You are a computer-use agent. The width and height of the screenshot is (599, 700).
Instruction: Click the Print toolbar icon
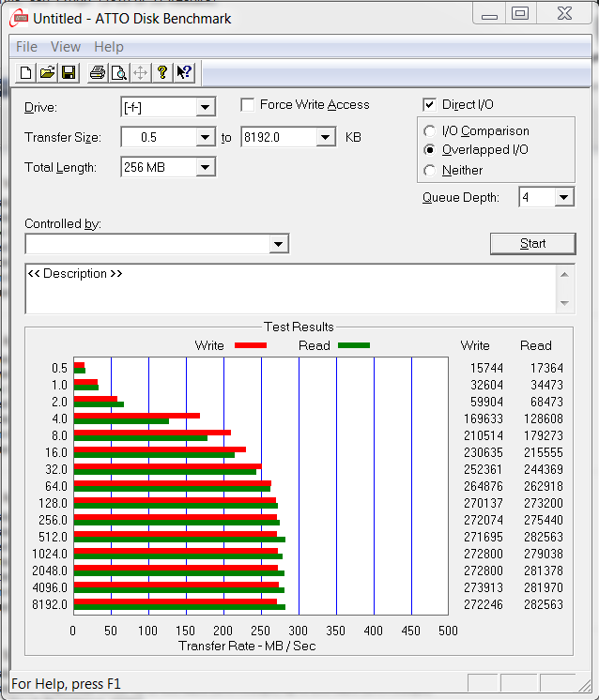coord(97,73)
